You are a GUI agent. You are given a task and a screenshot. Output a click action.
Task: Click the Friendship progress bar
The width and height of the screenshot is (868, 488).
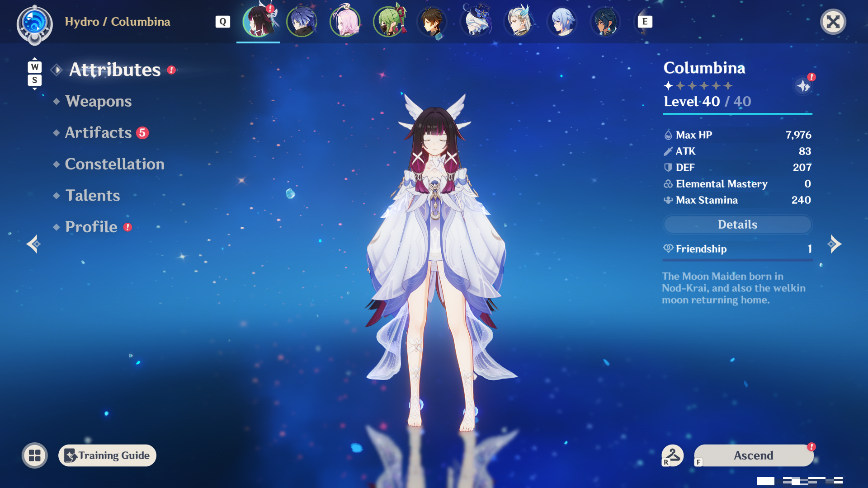[x=737, y=260]
